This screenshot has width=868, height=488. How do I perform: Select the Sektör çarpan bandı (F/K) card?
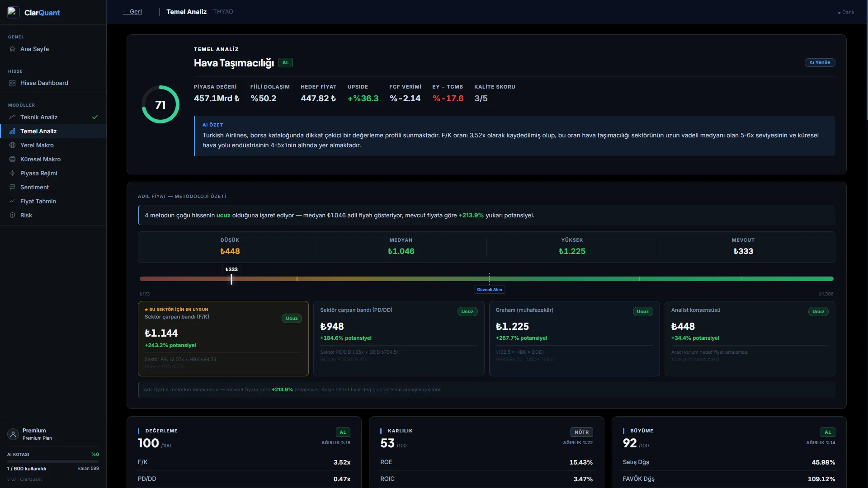click(223, 339)
